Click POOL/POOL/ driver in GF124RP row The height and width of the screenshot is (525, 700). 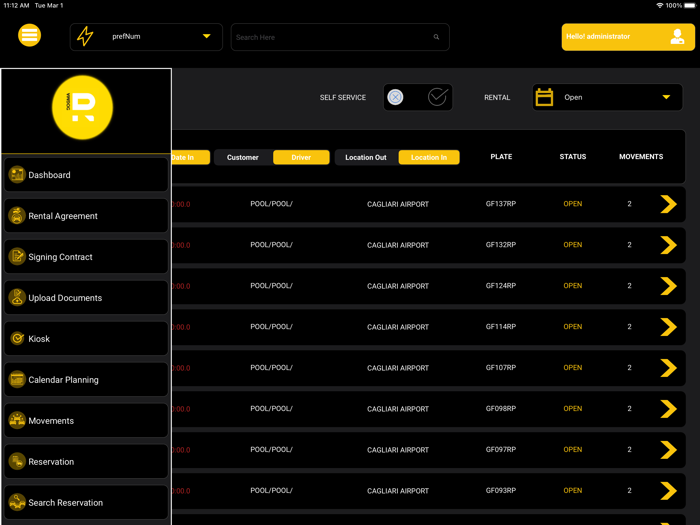(x=271, y=286)
